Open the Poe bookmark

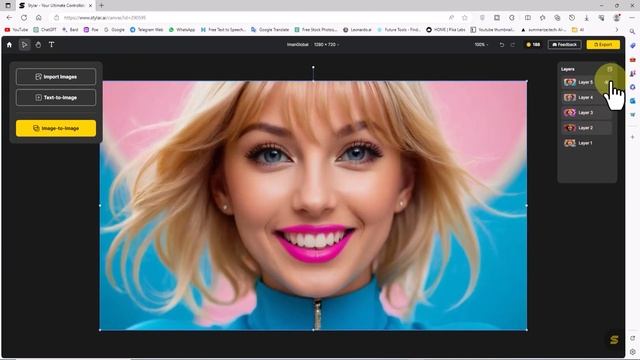(x=91, y=30)
